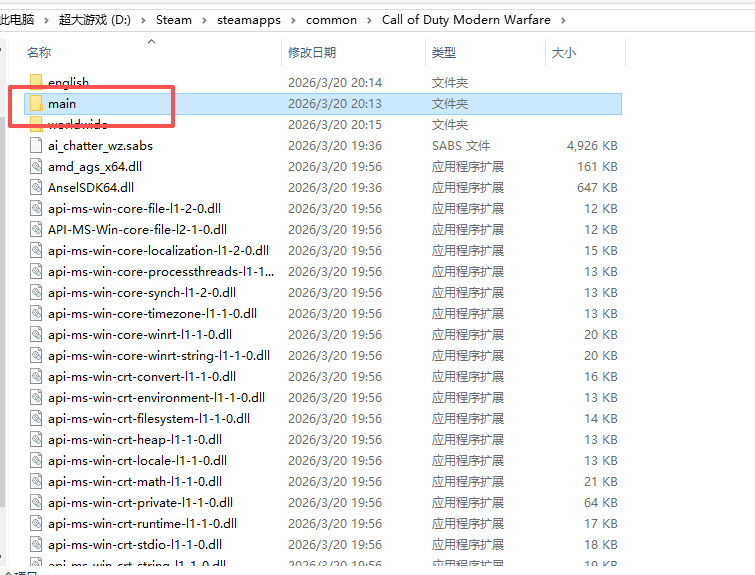Click the left pane vertical scrollbar
The height and width of the screenshot is (575, 755).
click(x=4, y=300)
